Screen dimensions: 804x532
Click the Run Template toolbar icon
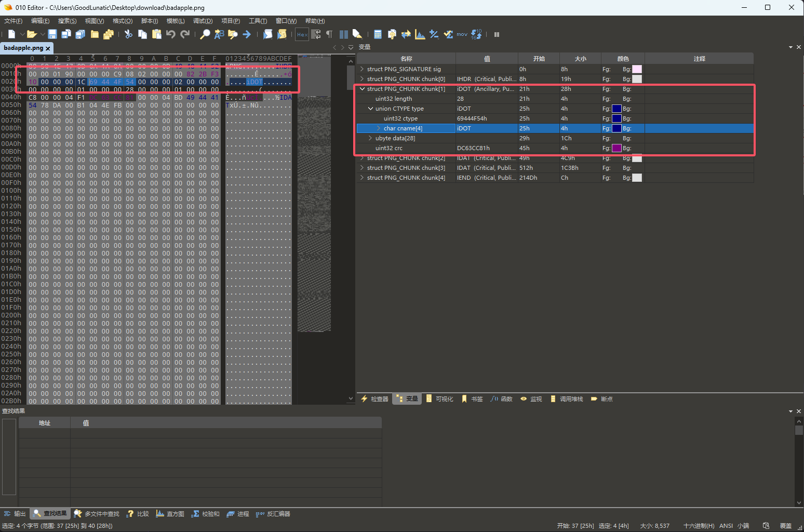pos(282,34)
